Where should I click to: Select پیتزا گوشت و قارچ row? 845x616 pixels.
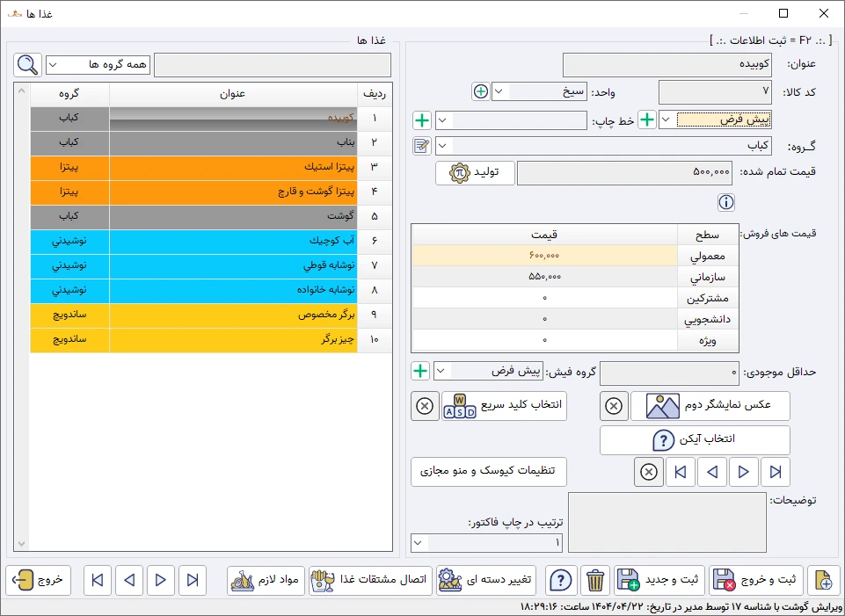[211, 192]
